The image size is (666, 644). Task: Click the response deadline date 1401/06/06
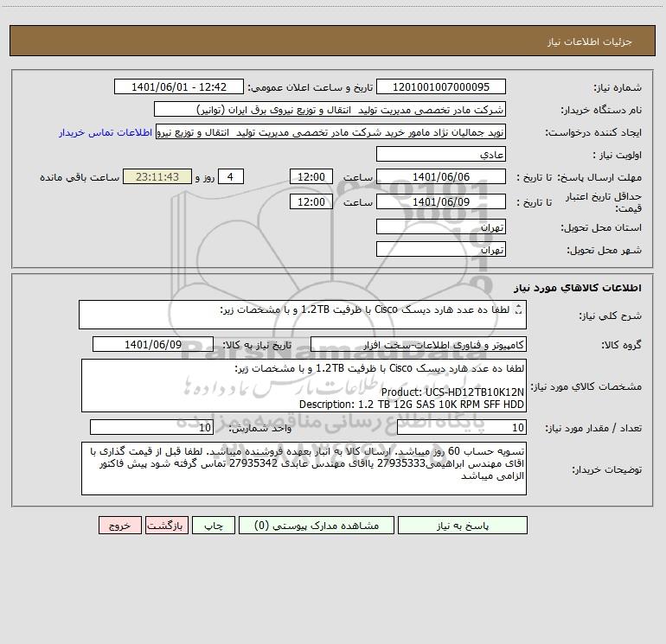441,176
